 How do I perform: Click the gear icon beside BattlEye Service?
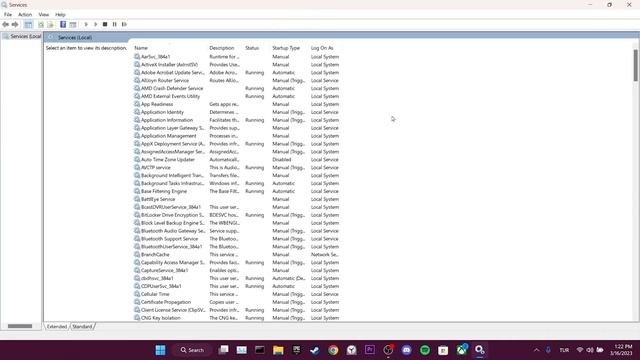pyautogui.click(x=137, y=199)
